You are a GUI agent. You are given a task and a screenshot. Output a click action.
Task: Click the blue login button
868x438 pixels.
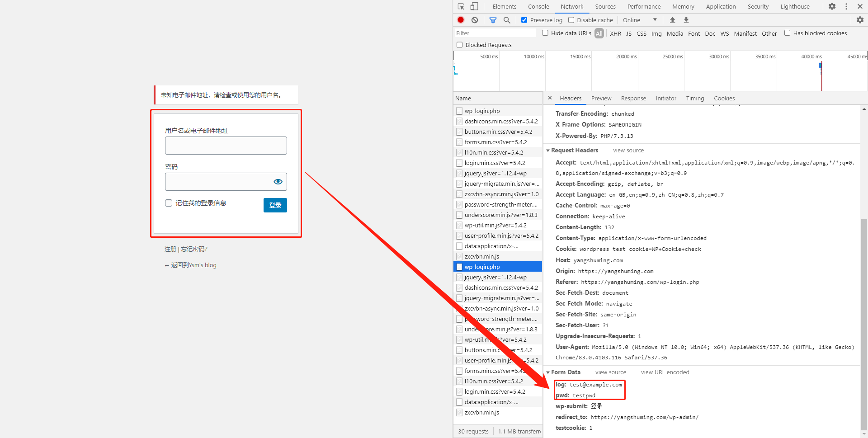coord(275,205)
